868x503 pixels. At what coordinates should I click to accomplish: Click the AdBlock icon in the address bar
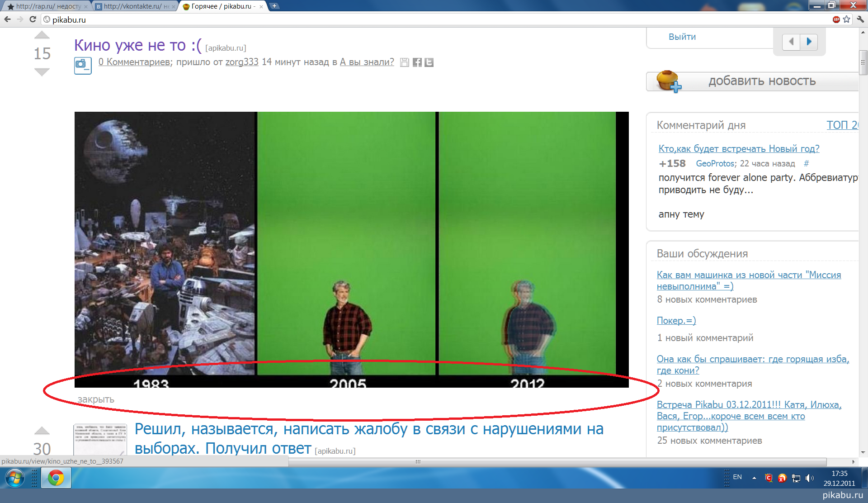pos(836,19)
